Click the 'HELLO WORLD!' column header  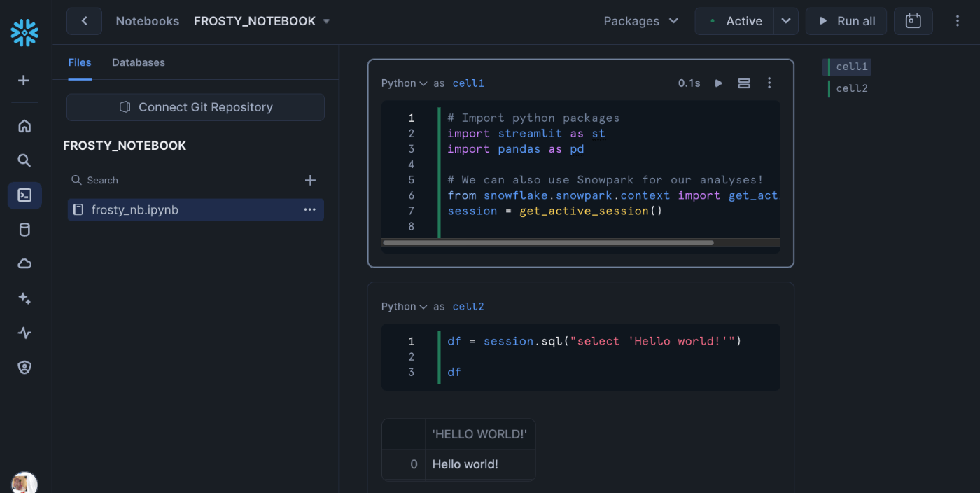479,434
